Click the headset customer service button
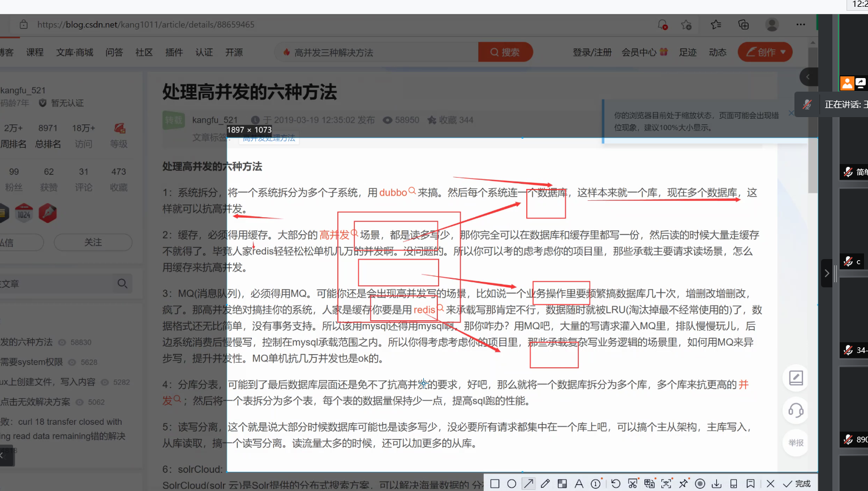 [796, 410]
